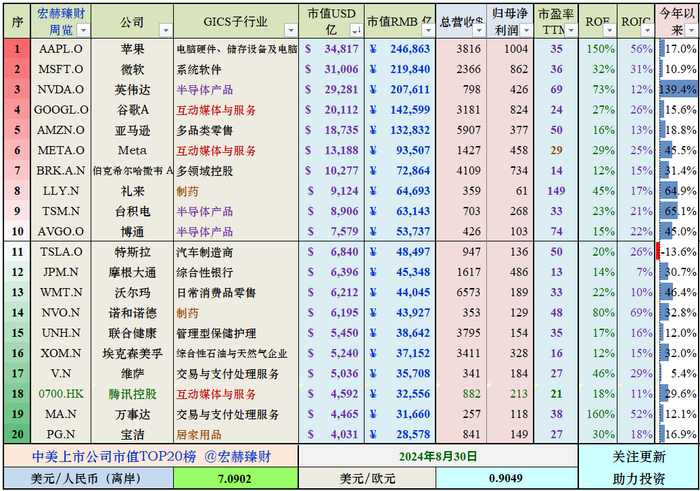The width and height of the screenshot is (700, 491).
Task: Click 关注更新 助力投资 cell
Action: click(639, 467)
